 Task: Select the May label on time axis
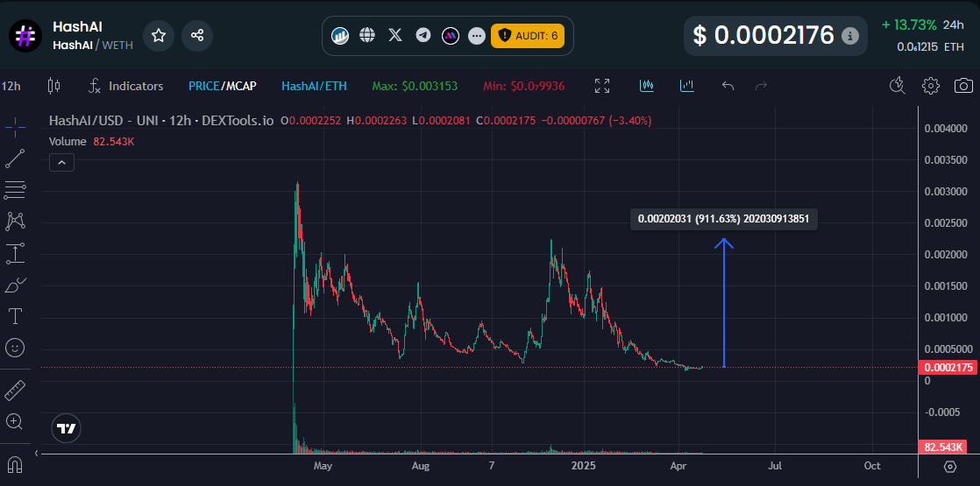323,466
